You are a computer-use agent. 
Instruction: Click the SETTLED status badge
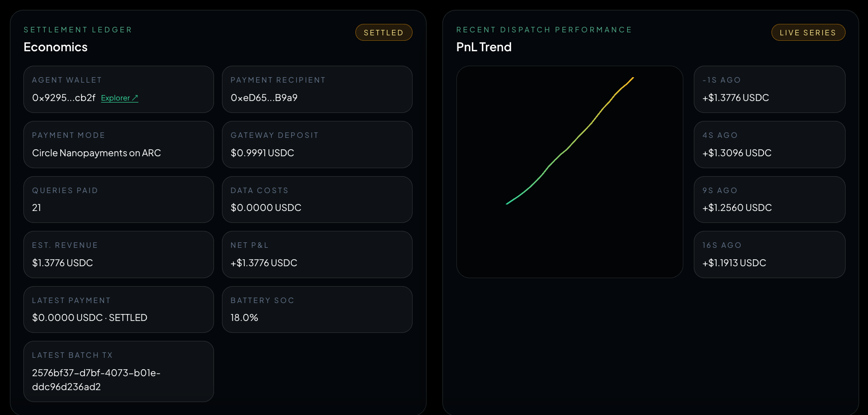[x=384, y=32]
